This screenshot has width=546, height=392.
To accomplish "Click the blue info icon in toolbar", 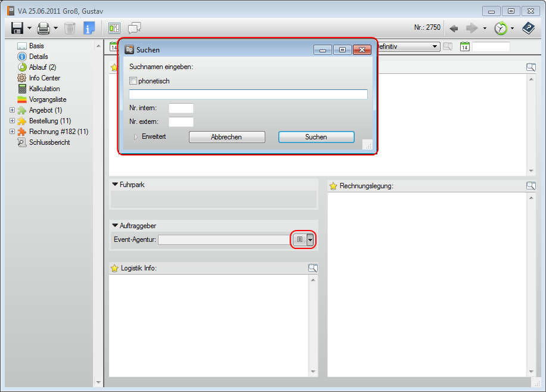I will point(89,28).
